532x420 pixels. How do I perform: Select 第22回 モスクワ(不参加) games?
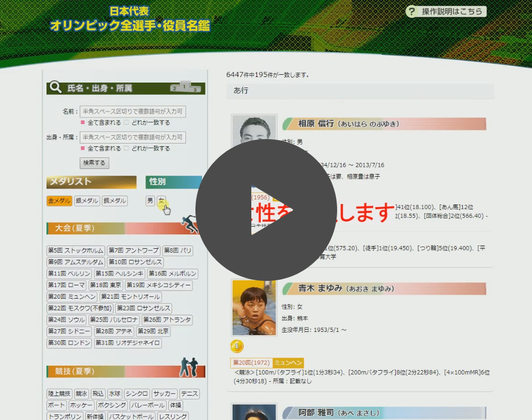(x=80, y=308)
